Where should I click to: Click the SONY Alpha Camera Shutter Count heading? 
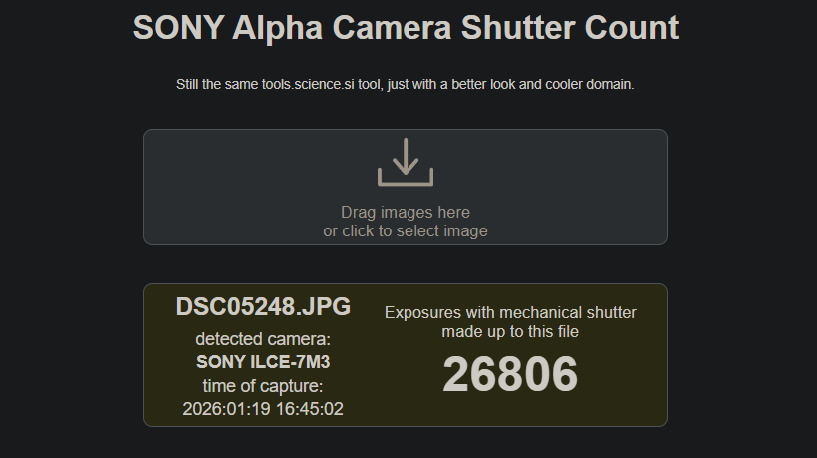point(405,28)
